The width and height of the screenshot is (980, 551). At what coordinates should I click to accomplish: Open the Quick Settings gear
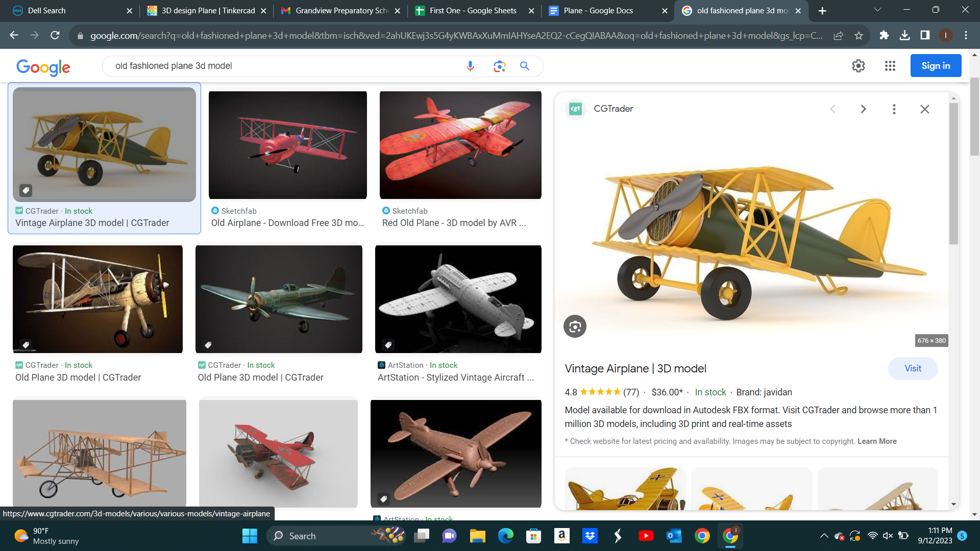(858, 66)
